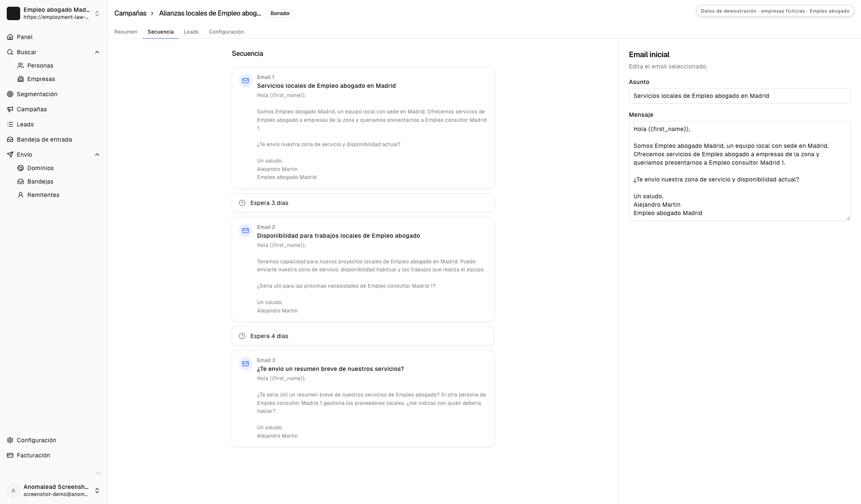
Task: Collapse the Envío section chevron
Action: tap(97, 155)
